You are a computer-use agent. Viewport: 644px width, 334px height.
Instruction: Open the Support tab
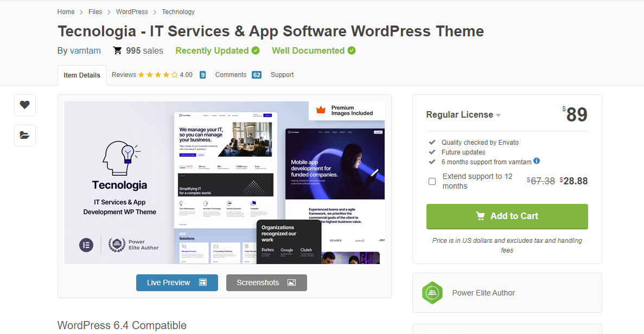[x=282, y=75]
